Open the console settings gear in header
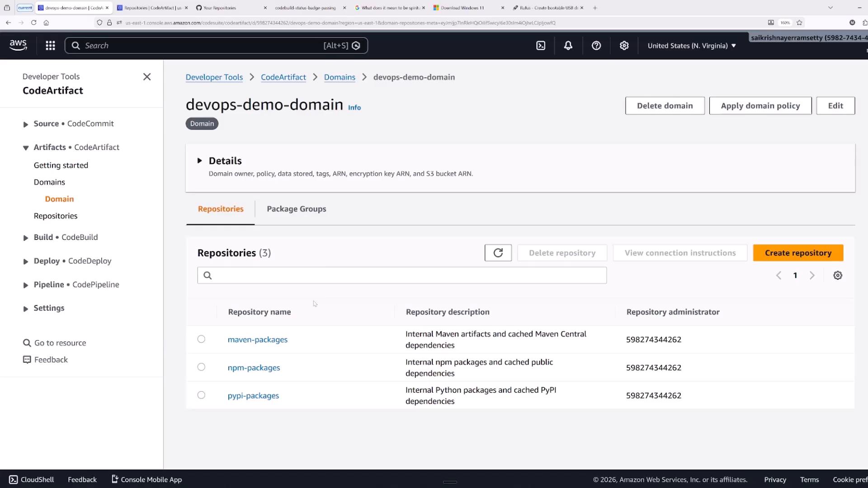Screen dimensions: 868x488 [624, 46]
